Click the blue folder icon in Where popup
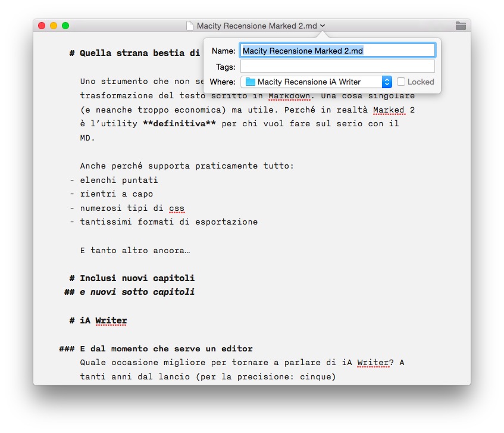Screen dimensions: 504x433 pos(250,82)
